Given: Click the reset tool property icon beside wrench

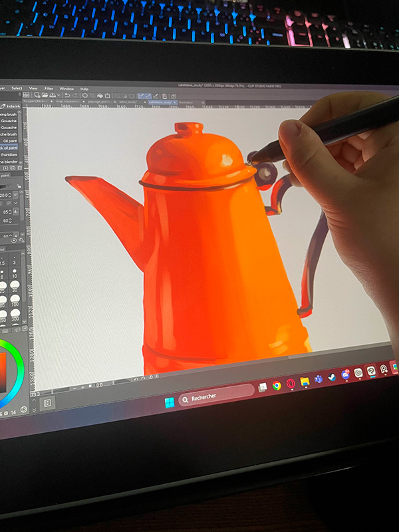Looking at the screenshot, I should coord(14,240).
